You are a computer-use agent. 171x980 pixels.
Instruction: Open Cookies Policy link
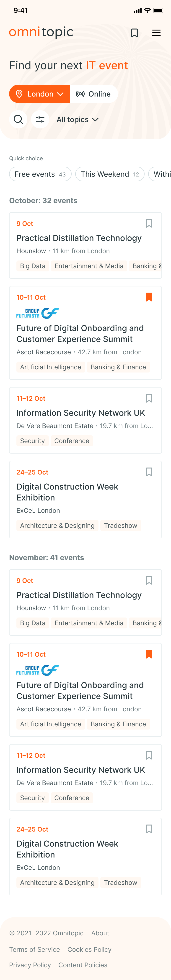90,949
